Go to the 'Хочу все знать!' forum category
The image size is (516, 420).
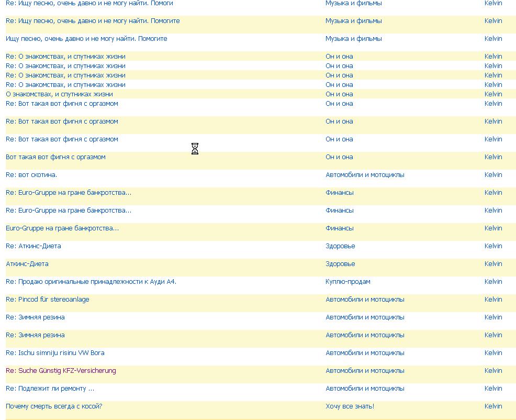point(350,406)
